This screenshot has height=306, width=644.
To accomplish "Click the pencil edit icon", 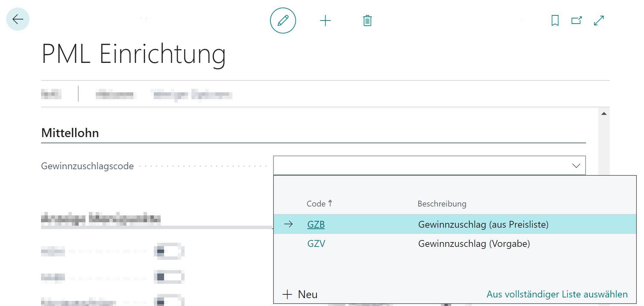I will point(283,21).
